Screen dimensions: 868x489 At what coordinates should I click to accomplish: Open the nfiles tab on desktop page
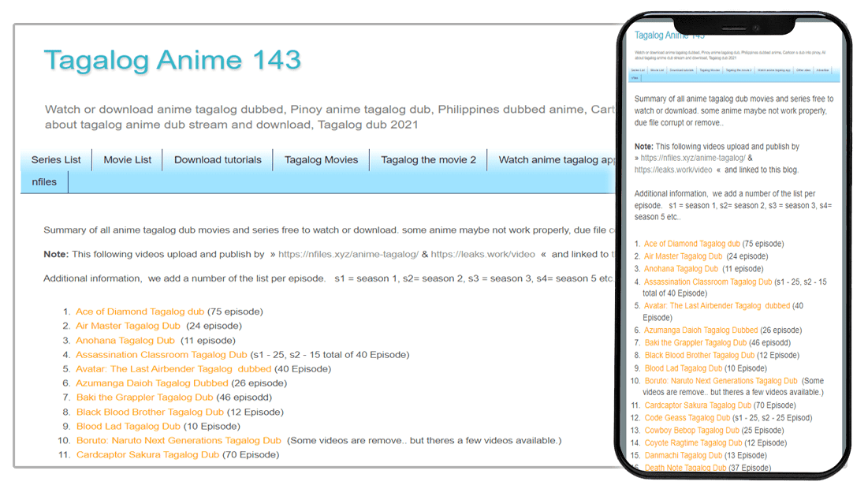(x=44, y=181)
